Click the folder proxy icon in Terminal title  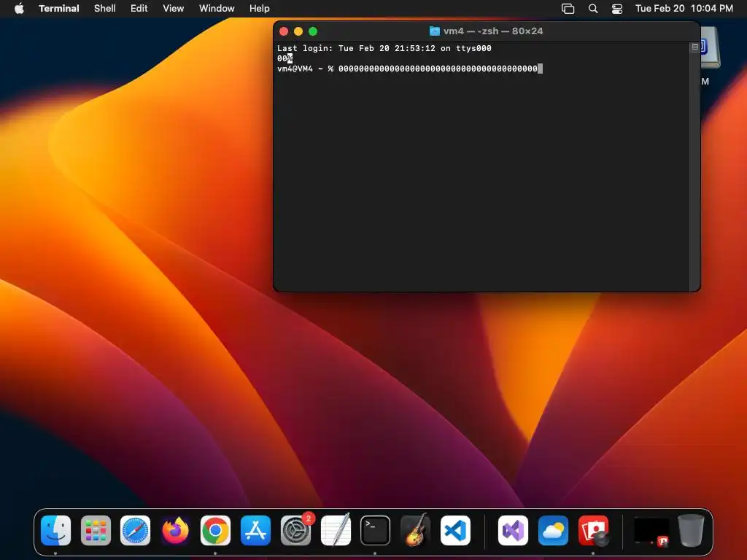435,31
